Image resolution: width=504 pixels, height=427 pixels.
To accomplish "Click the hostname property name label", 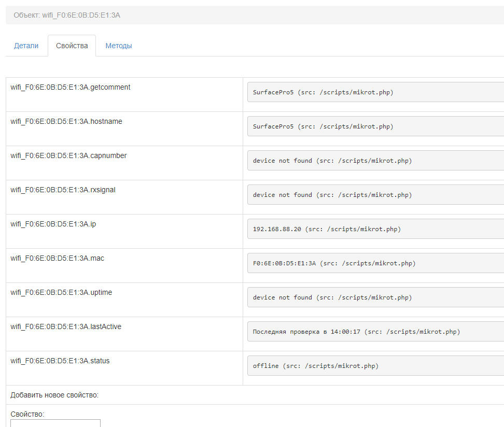I will pos(66,121).
